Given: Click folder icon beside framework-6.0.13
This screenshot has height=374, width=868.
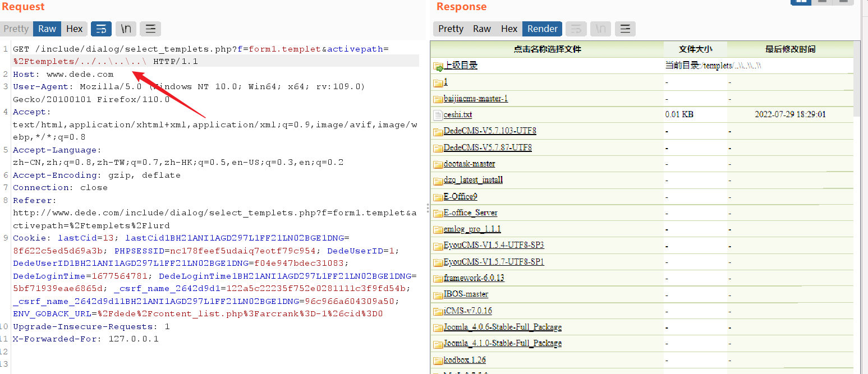Looking at the screenshot, I should pyautogui.click(x=438, y=278).
